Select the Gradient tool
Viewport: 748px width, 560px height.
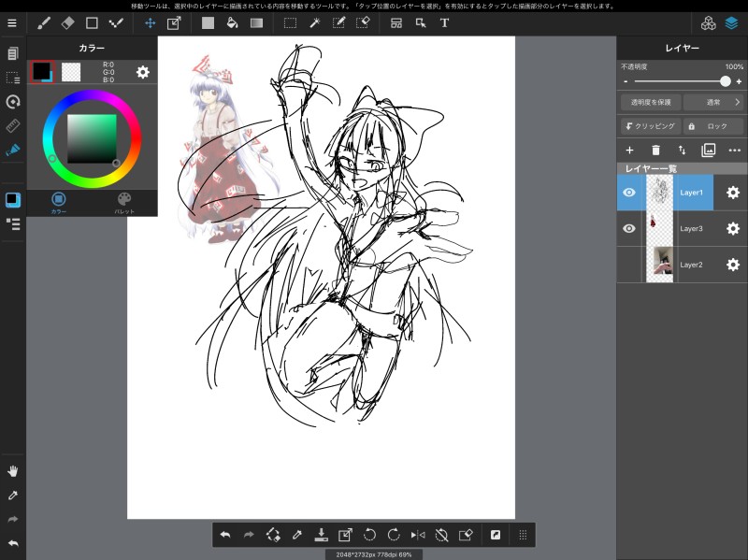click(256, 22)
